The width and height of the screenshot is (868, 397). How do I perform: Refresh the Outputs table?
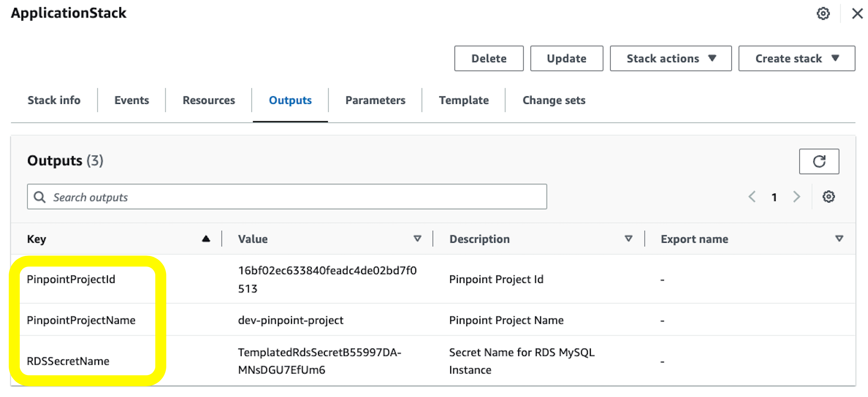tap(819, 161)
